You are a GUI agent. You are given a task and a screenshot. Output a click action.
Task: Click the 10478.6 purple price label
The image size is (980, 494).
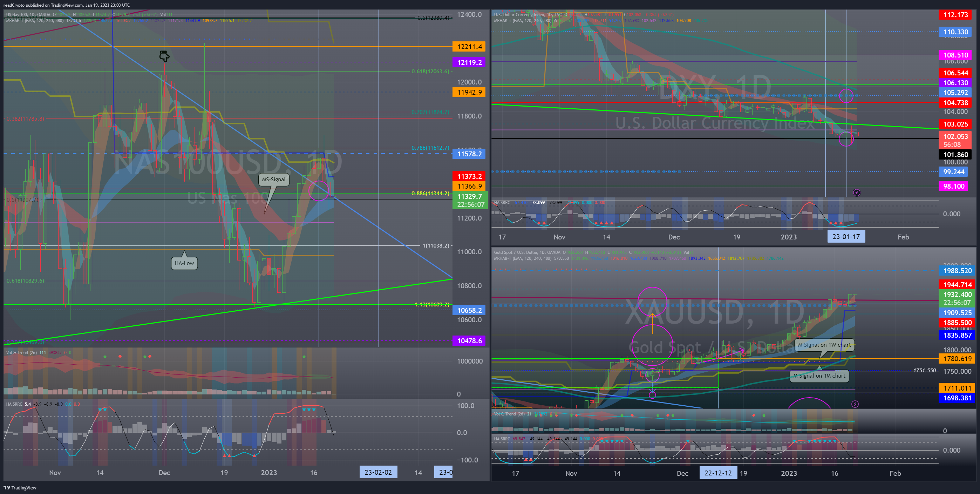click(x=469, y=341)
